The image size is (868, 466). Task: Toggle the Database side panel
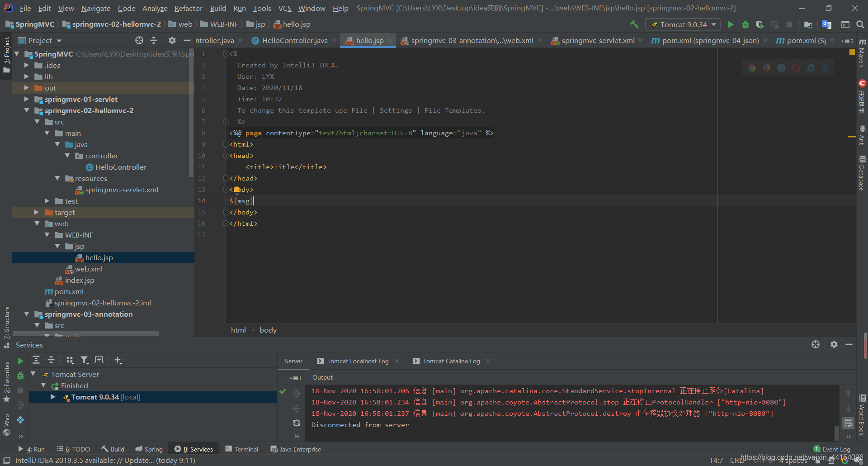[x=862, y=173]
